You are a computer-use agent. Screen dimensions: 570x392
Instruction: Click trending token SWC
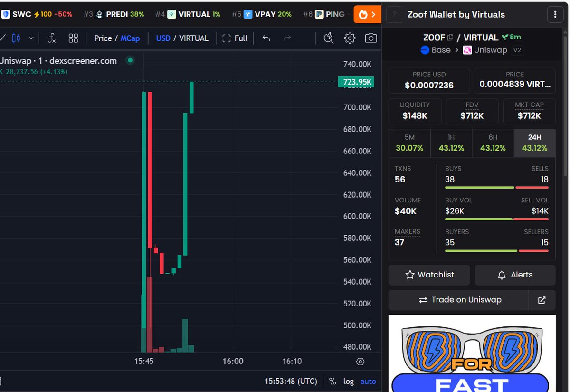[37, 14]
